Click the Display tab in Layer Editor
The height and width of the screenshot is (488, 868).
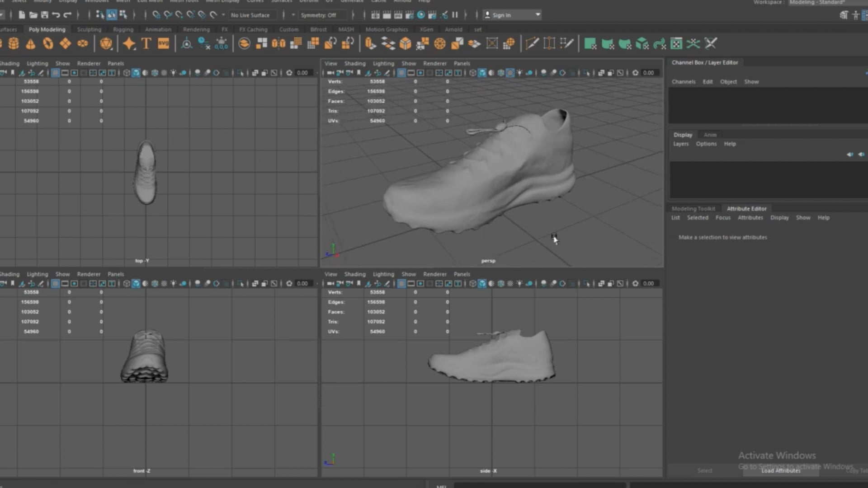tap(683, 135)
